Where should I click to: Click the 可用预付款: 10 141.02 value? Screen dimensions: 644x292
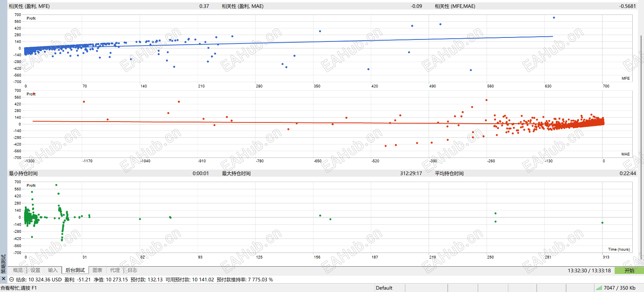click(x=190, y=280)
